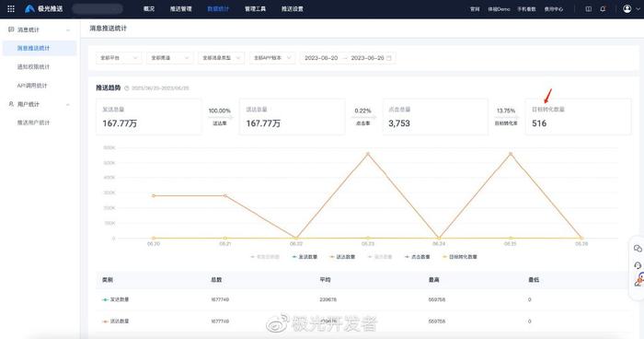Open the 全部平台 platform dropdown
This screenshot has height=339, width=644.
[119, 58]
